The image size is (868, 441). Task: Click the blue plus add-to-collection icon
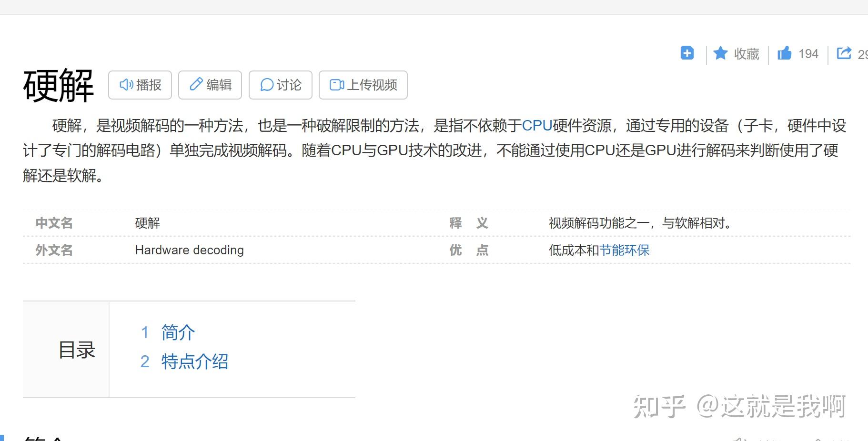click(x=686, y=53)
